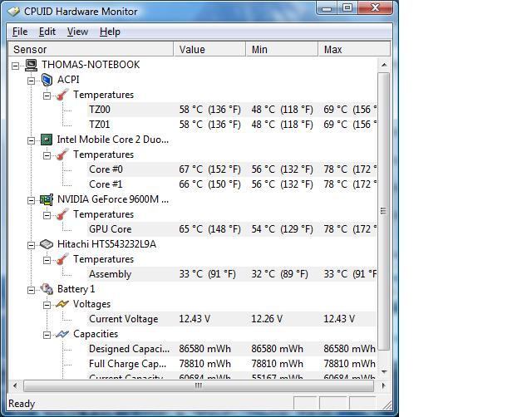Click the thermometer icon under Hitachi drive
The width and height of the screenshot is (532, 417).
[62, 259]
